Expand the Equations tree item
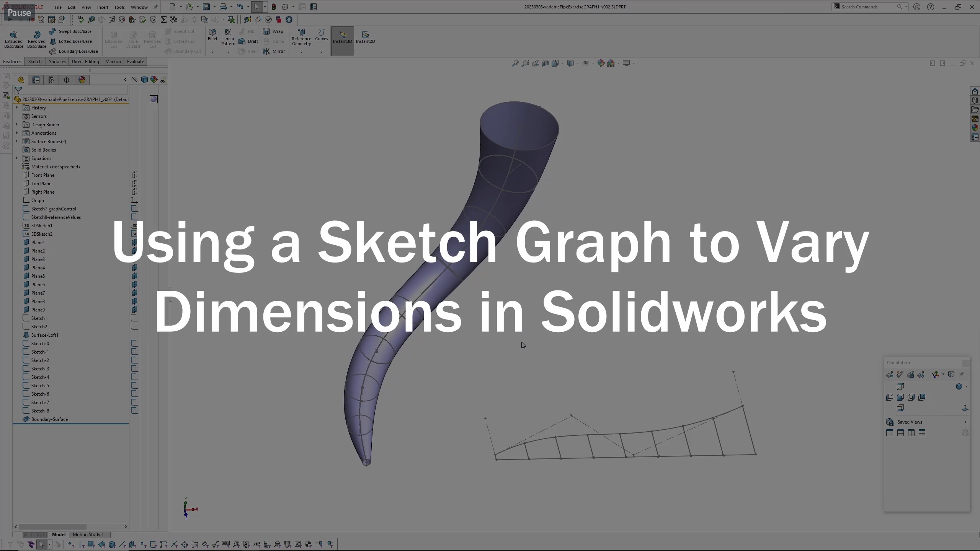Viewport: 980px width, 551px height. point(16,158)
